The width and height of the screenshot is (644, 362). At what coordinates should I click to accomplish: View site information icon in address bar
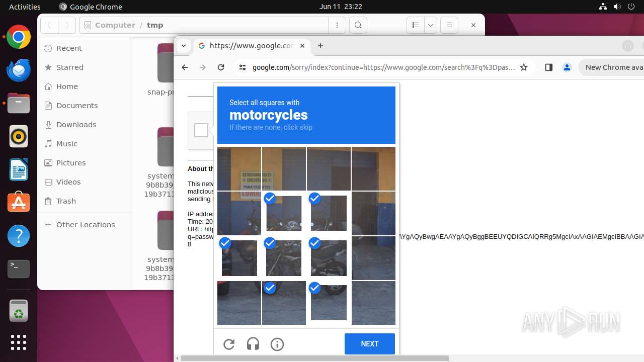click(x=243, y=67)
